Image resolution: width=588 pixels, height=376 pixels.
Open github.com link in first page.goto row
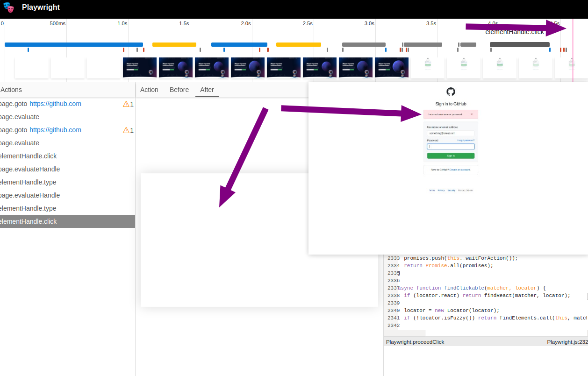point(55,104)
